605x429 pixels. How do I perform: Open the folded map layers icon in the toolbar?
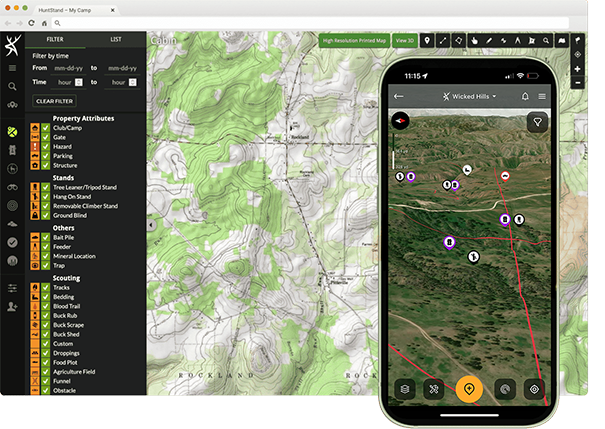pyautogui.click(x=562, y=41)
